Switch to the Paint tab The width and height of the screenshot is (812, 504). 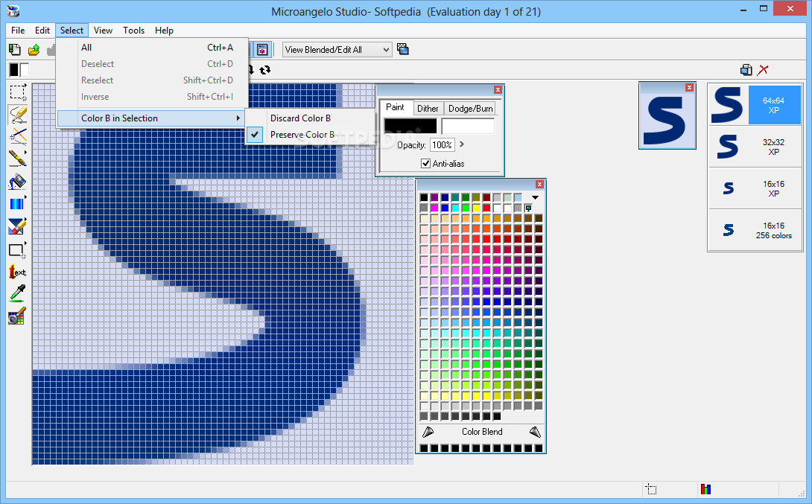coord(395,107)
